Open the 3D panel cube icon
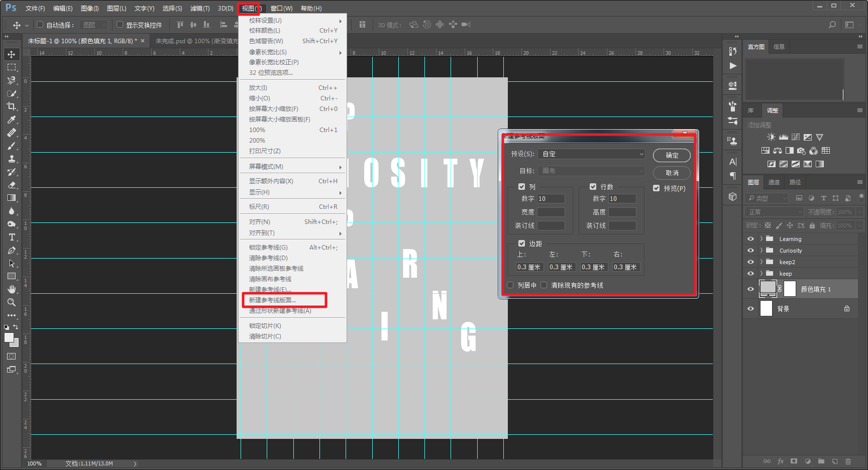Viewport: 868px width, 470px height. pyautogui.click(x=733, y=197)
